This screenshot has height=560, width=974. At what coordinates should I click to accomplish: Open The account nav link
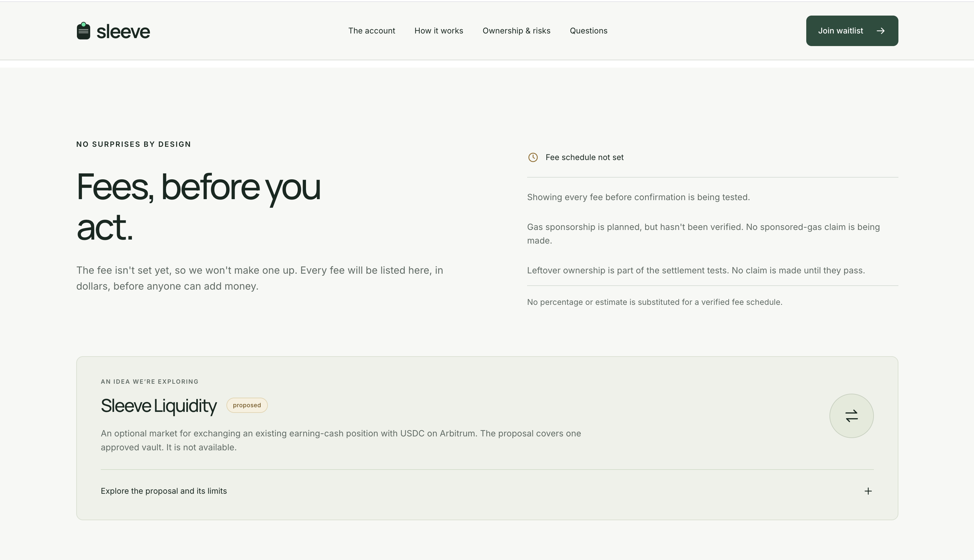(372, 31)
